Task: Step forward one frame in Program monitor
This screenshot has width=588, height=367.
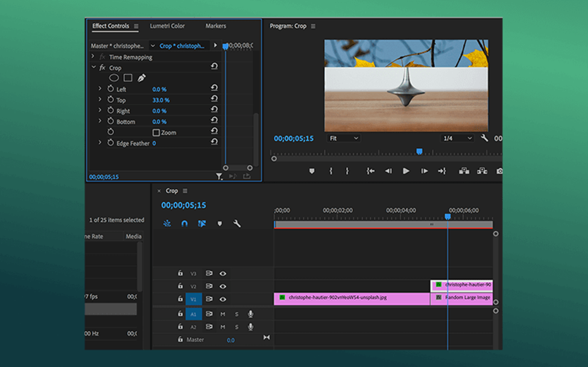Action: point(424,171)
